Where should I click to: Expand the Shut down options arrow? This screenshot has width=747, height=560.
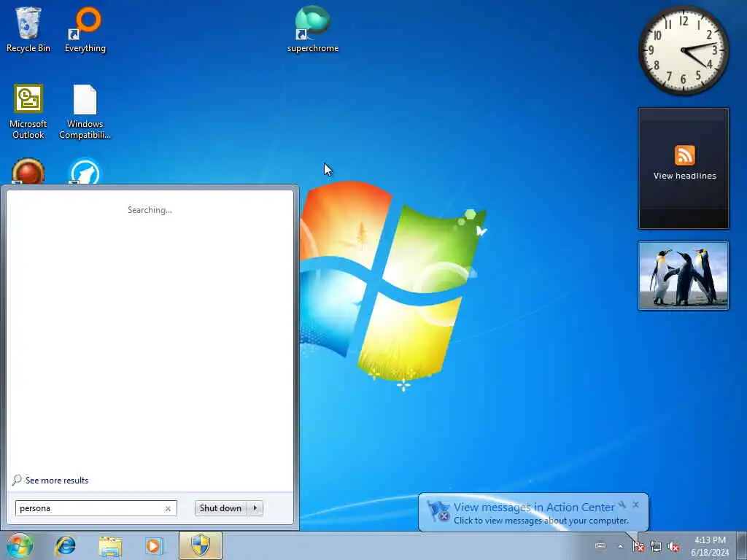255,508
